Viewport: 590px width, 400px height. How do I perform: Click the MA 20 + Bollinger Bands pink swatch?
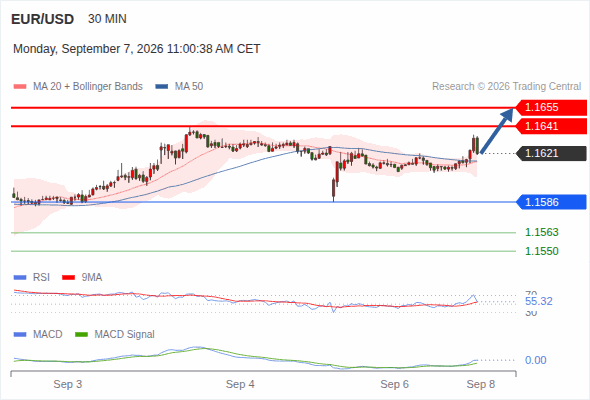pyautogui.click(x=20, y=87)
